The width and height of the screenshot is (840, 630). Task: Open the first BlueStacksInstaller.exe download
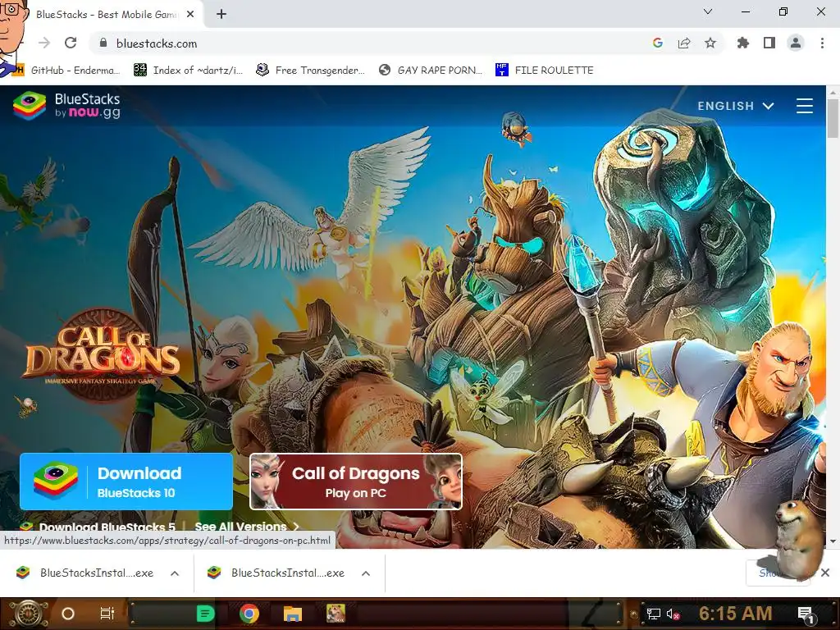(85, 573)
